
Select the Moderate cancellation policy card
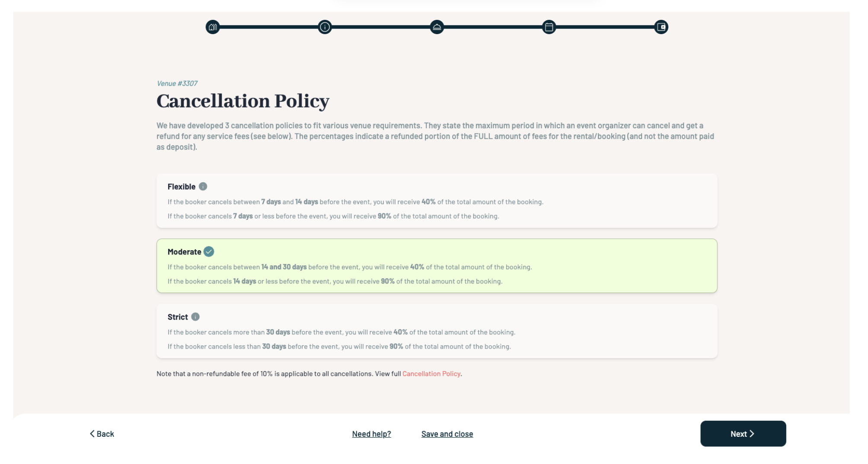437,266
